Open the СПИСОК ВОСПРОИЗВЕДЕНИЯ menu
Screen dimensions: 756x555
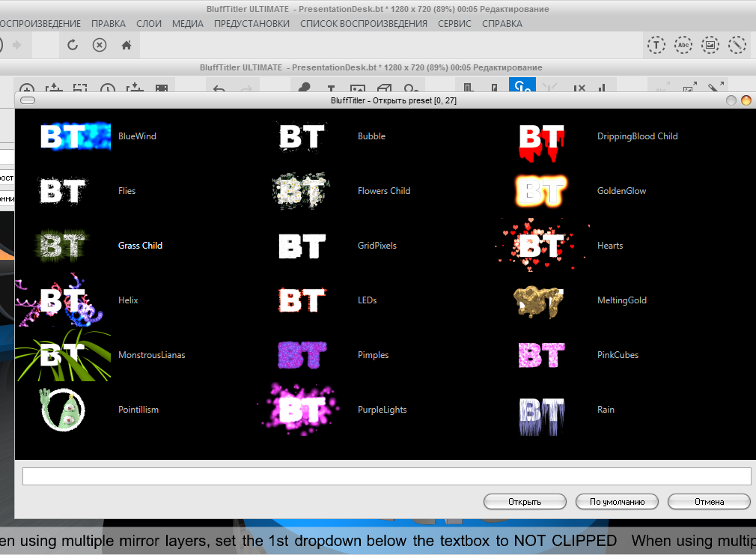[x=364, y=24]
